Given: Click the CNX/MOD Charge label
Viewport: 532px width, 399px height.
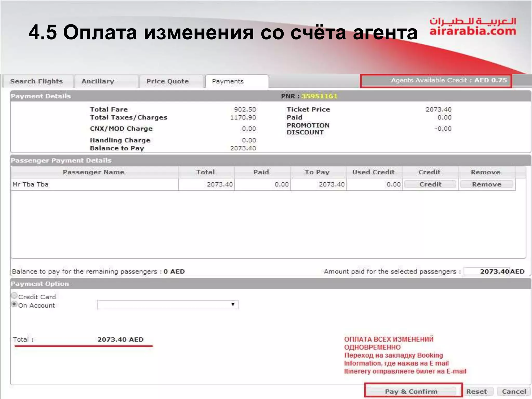Looking at the screenshot, I should pos(121,129).
